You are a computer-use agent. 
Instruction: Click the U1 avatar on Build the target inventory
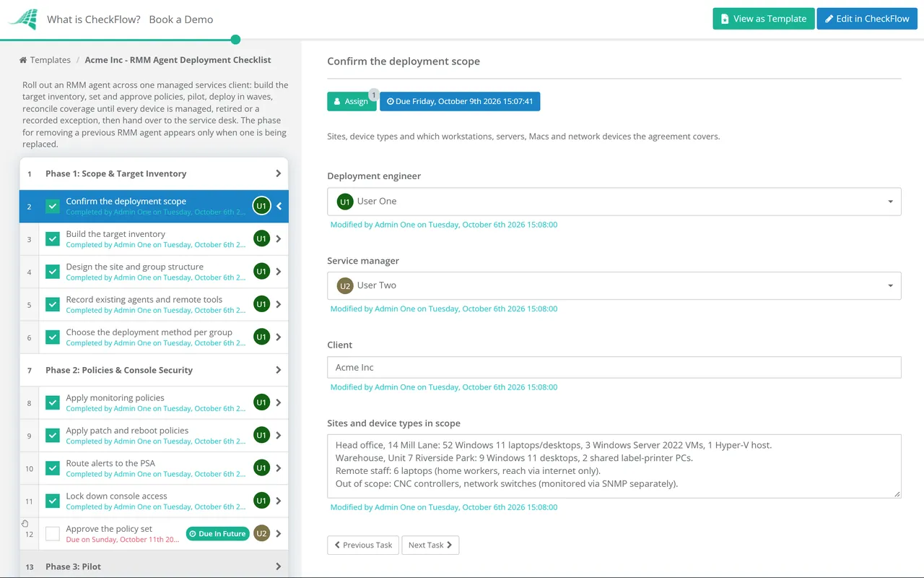click(261, 238)
